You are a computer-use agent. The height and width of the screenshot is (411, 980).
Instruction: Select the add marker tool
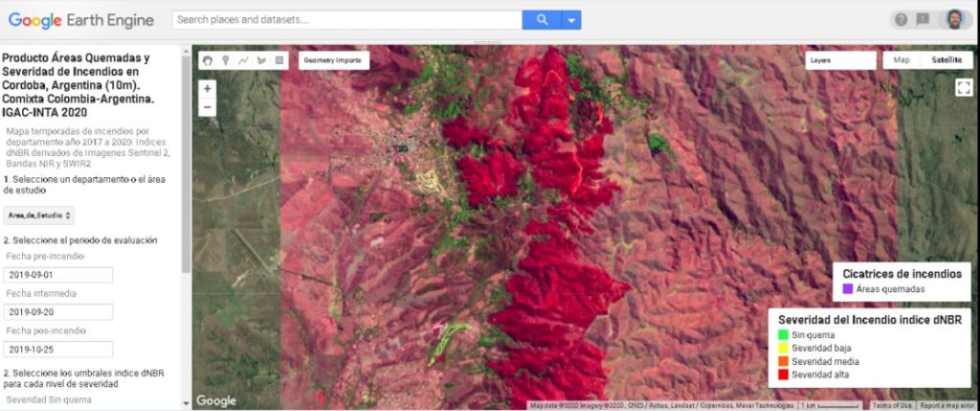[225, 60]
